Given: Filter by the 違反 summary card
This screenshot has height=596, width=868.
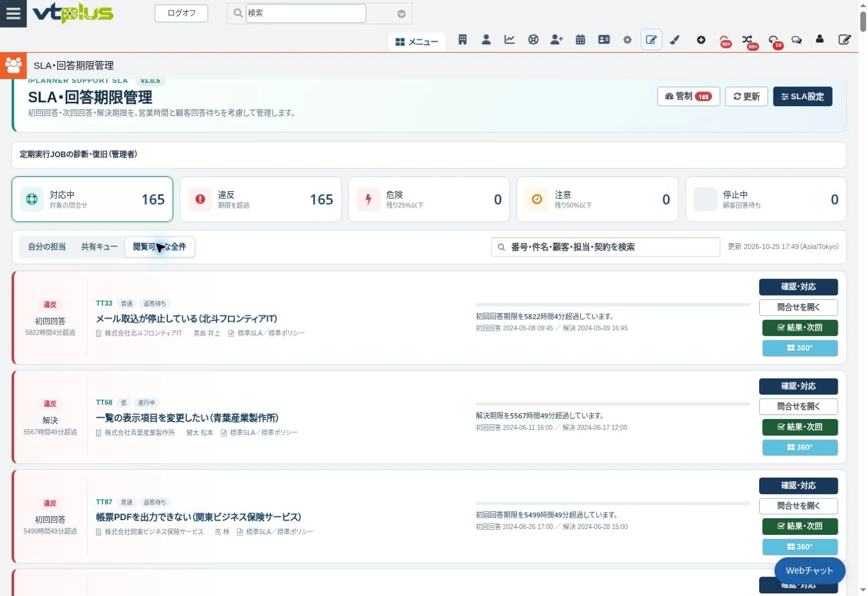Looking at the screenshot, I should 261,200.
